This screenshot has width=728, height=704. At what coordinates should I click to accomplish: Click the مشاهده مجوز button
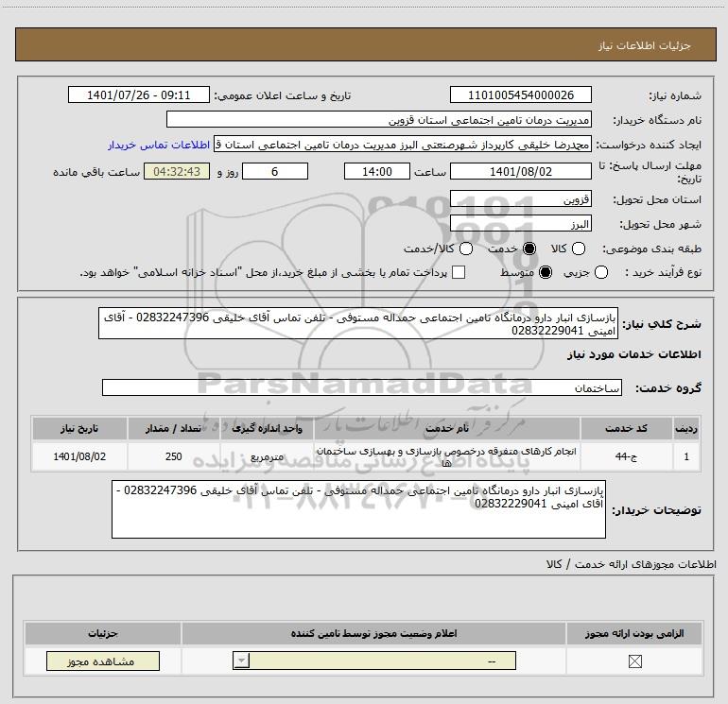(103, 661)
